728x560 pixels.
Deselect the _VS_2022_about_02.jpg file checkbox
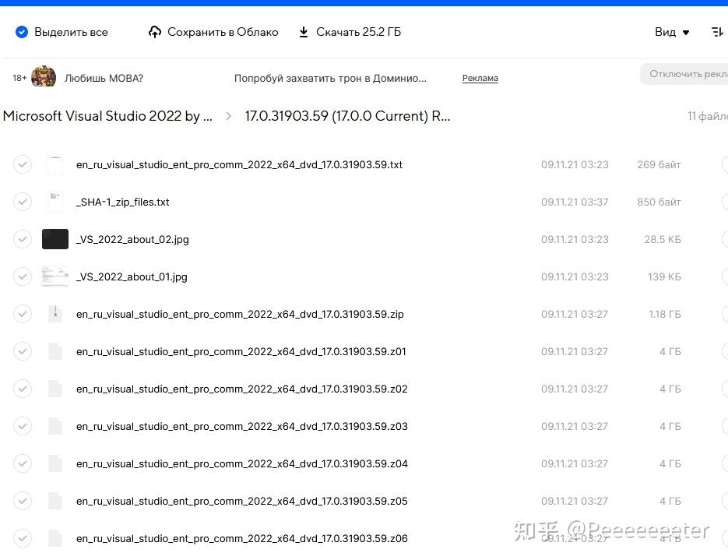tap(23, 239)
